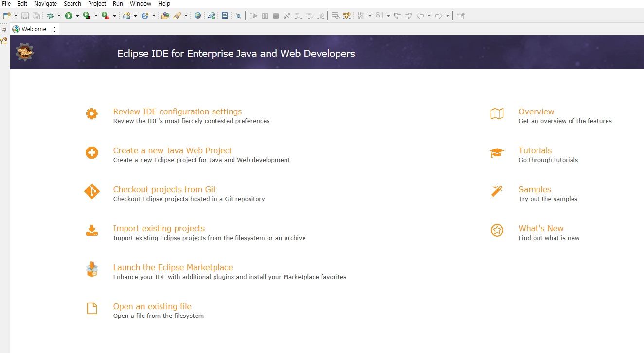Click the Terminate stop icon

pyautogui.click(x=276, y=16)
